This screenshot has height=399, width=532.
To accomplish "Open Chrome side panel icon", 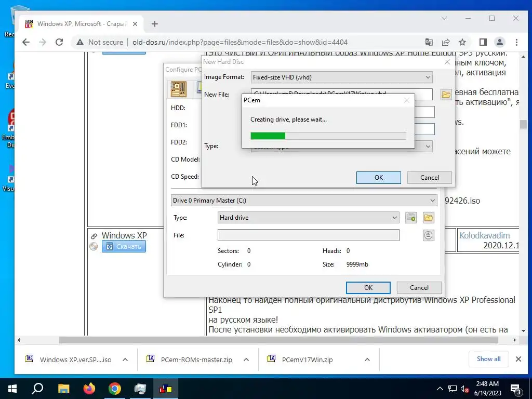I will tap(483, 42).
